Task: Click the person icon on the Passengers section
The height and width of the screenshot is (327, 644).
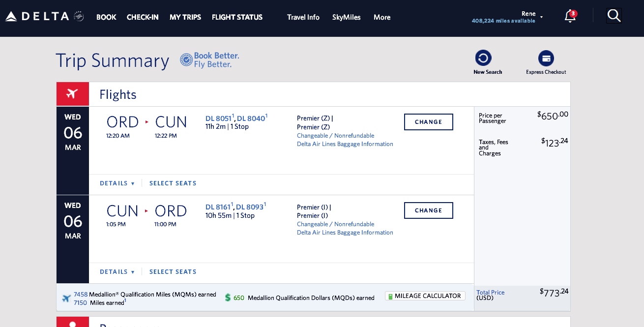Action: point(72,326)
